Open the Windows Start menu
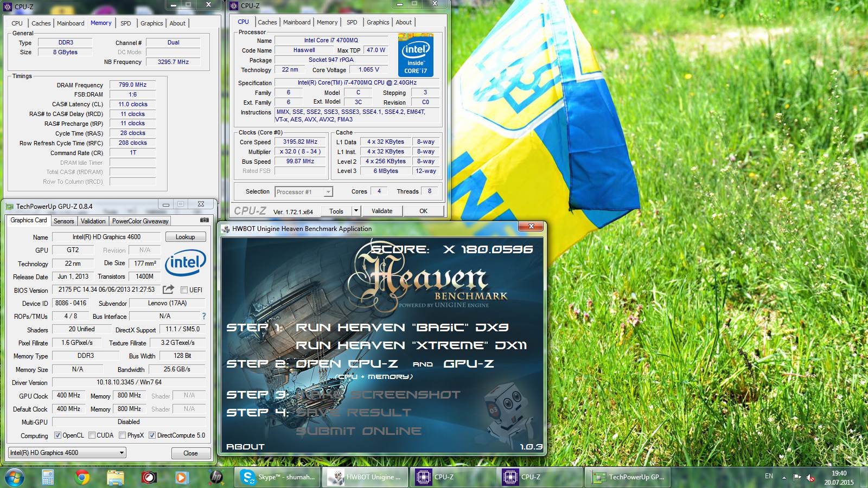868x488 pixels. coord(15,477)
